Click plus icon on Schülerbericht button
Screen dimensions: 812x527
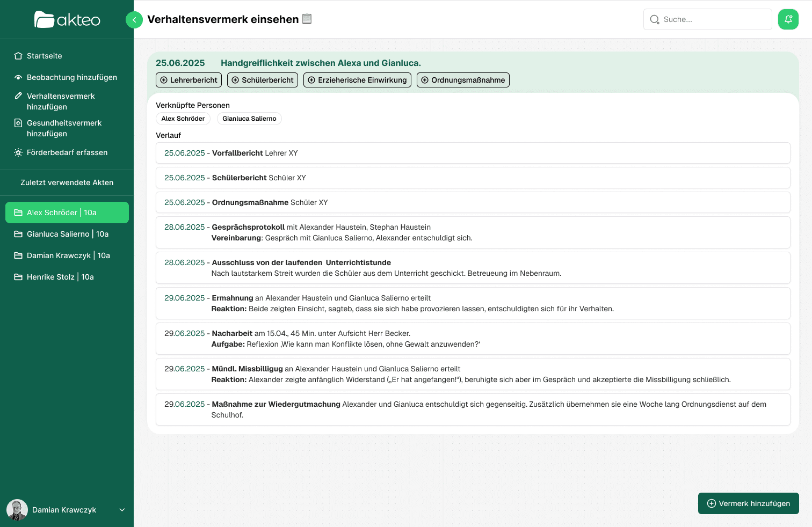[235, 80]
